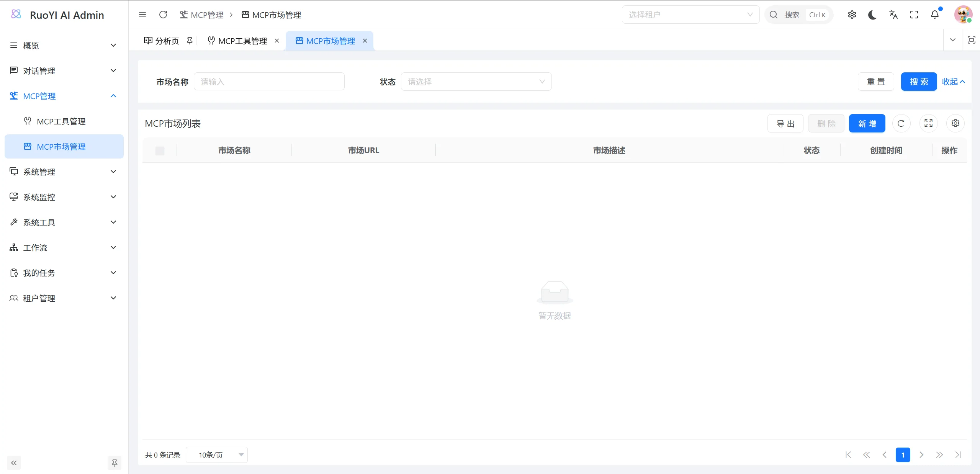980x474 pixels.
Task: Go to page 1 in pagination
Action: [x=903, y=455]
